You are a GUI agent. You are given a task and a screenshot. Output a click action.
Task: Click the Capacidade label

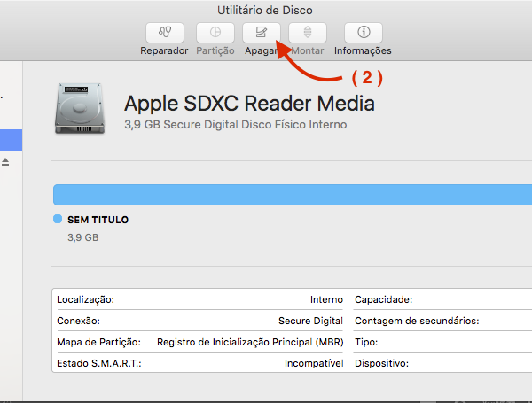[383, 299]
